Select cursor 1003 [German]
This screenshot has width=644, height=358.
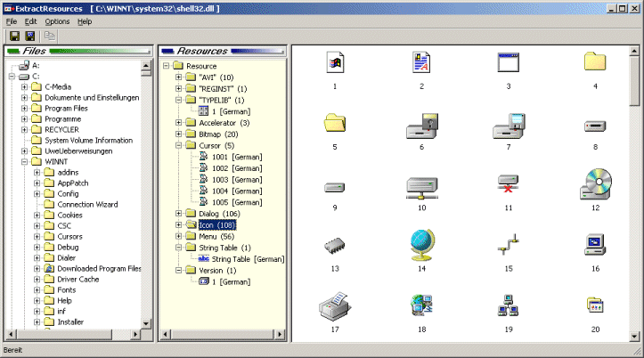[237, 179]
